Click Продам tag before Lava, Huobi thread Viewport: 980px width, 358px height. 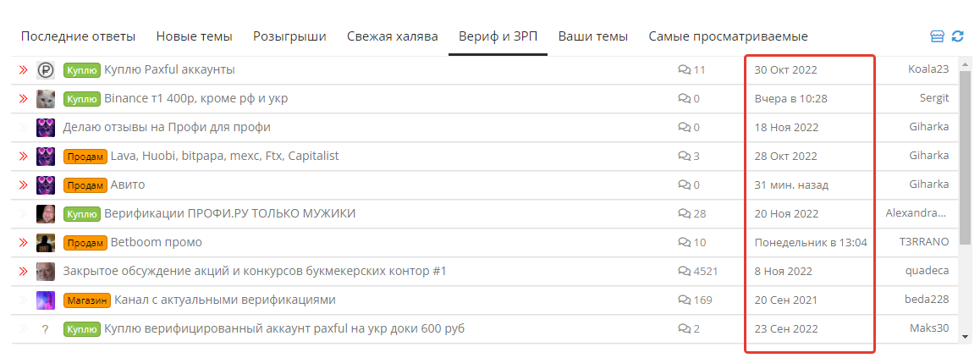(85, 157)
